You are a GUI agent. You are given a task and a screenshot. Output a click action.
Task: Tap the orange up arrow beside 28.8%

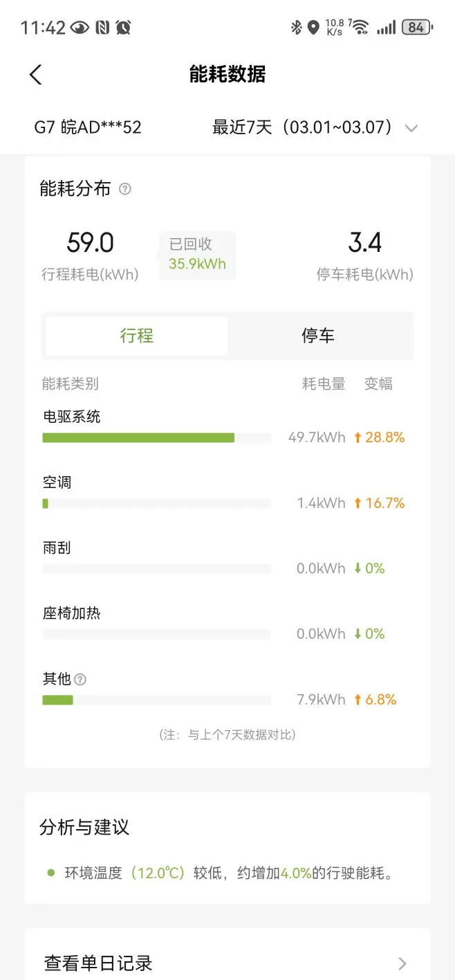357,437
